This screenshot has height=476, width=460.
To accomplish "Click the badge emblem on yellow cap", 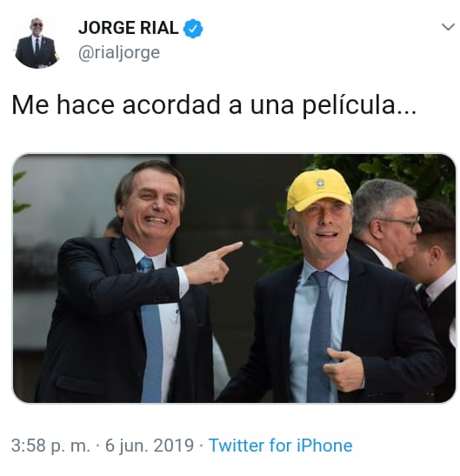I will tap(319, 183).
